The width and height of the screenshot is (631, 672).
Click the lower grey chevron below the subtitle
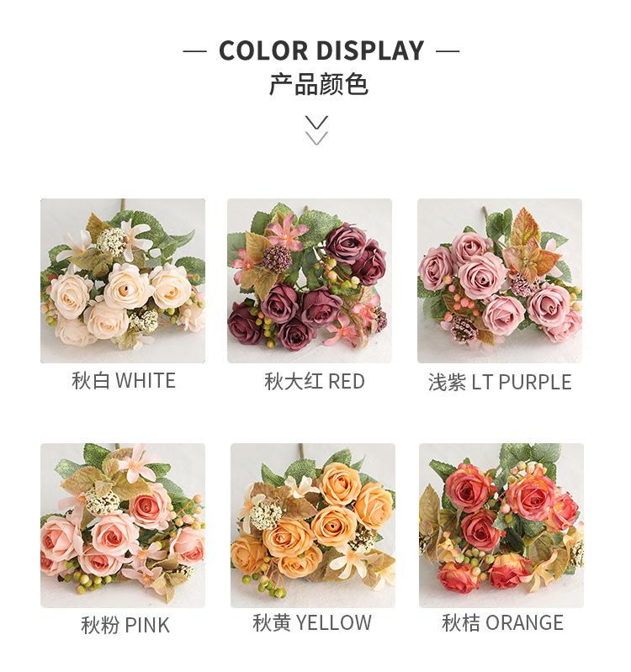click(x=316, y=139)
